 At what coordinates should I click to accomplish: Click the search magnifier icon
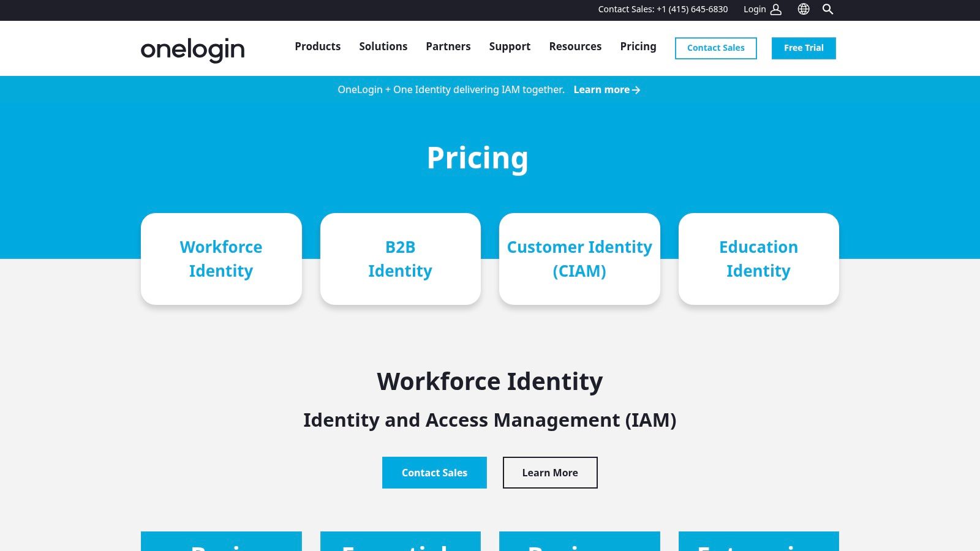click(x=828, y=9)
